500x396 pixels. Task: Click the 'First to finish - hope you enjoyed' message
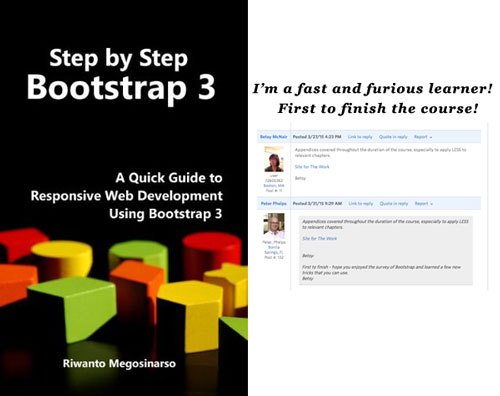coord(381,270)
